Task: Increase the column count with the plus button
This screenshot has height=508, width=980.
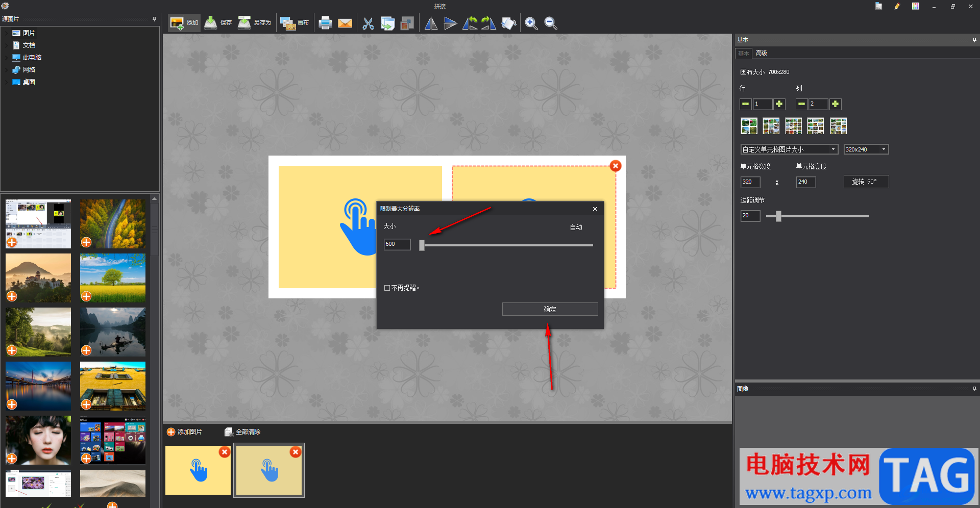Action: 836,104
